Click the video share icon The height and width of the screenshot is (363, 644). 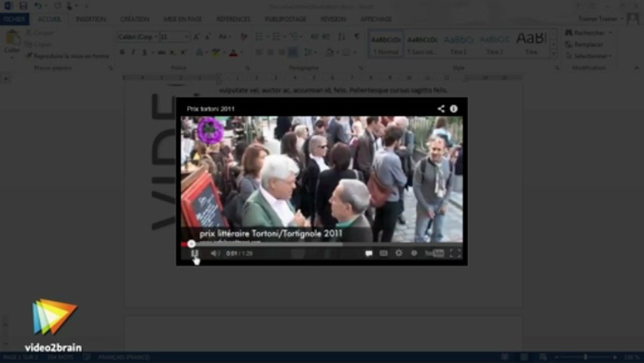(x=441, y=108)
